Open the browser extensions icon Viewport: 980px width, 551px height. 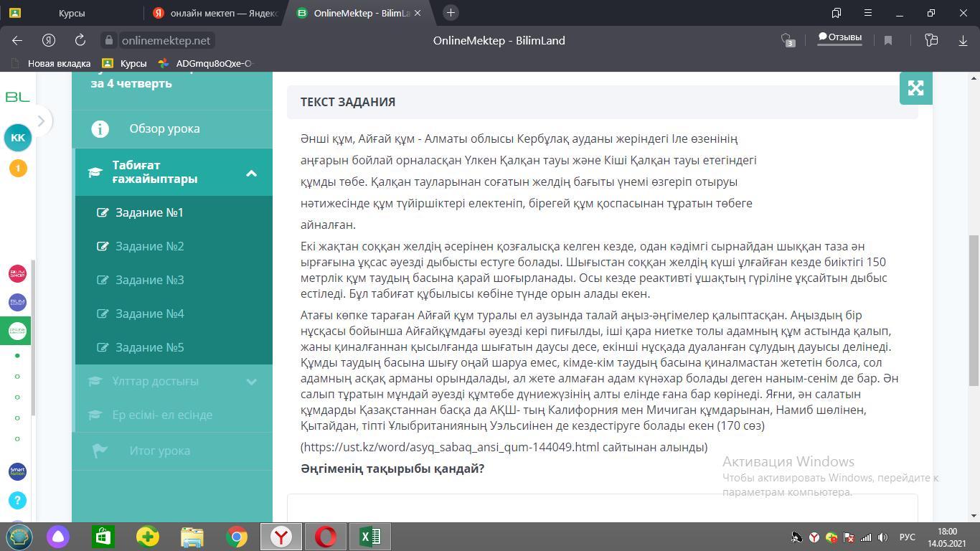[x=931, y=40]
